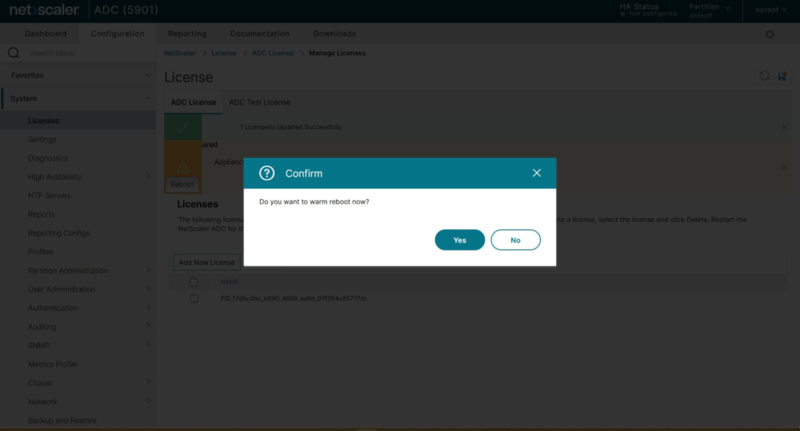
Task: Expand SNMP chevron
Action: [148, 345]
